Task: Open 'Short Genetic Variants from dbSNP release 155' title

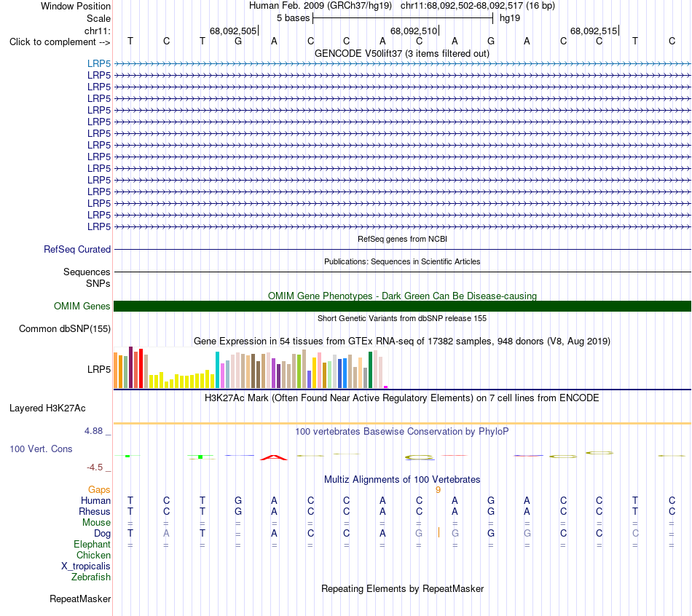Action: tap(402, 319)
